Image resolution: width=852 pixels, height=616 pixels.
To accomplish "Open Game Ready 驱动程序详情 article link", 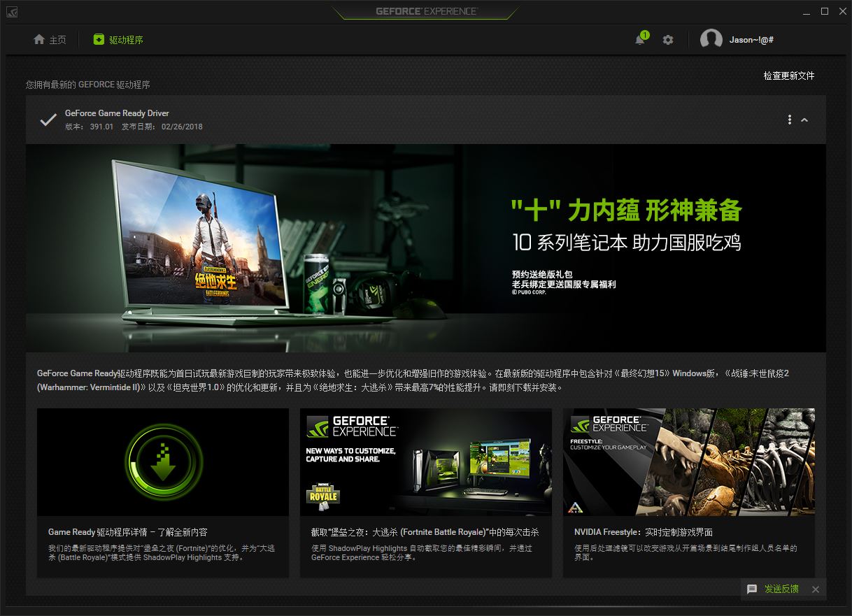I will point(128,532).
